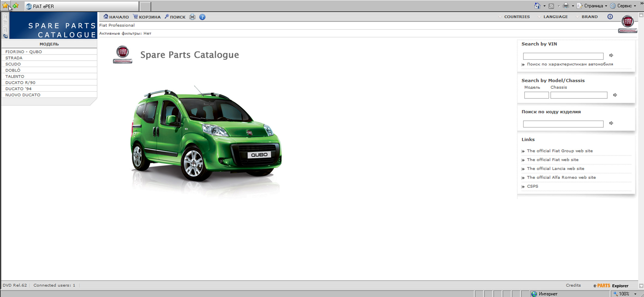This screenshot has height=297, width=644.
Task: Select FIORINO - QUBO model
Action: [x=24, y=52]
